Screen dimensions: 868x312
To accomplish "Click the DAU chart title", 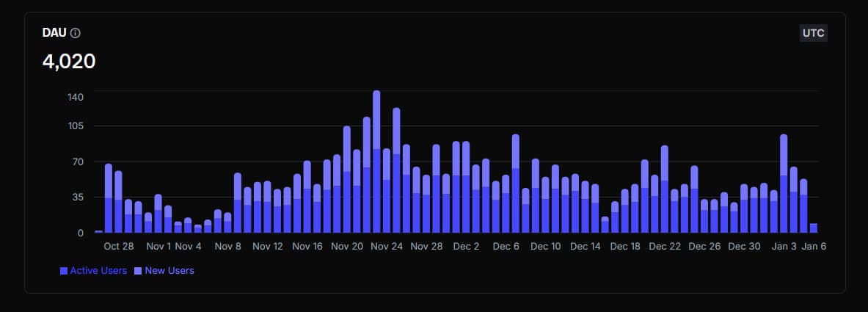I will click(x=55, y=33).
